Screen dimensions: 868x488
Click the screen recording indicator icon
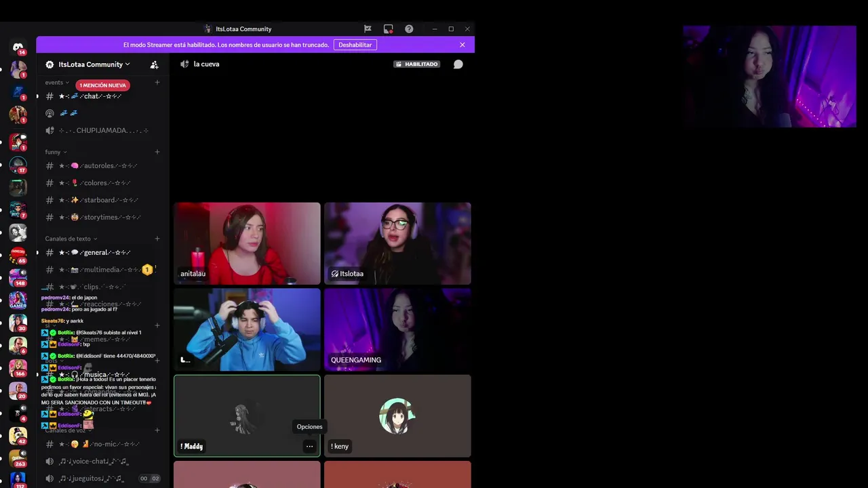(388, 29)
